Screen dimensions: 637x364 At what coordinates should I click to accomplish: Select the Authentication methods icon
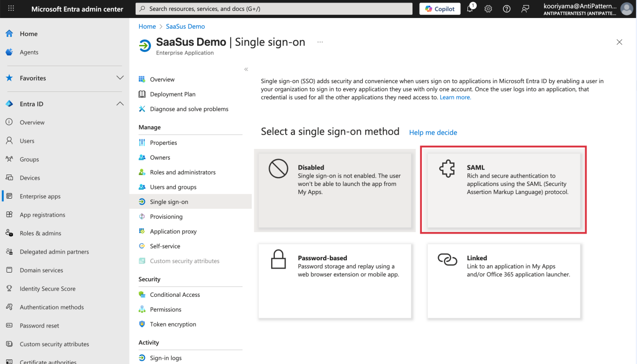pos(9,307)
